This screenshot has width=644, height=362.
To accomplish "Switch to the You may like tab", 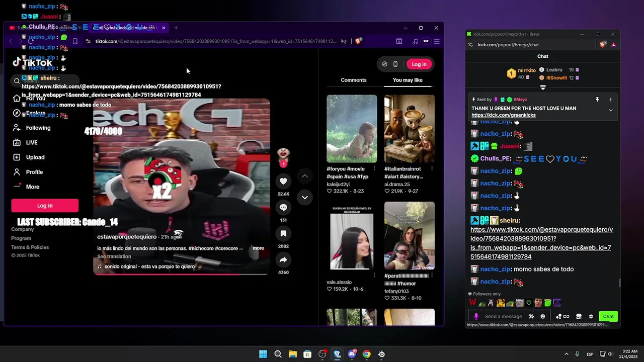I will [408, 80].
